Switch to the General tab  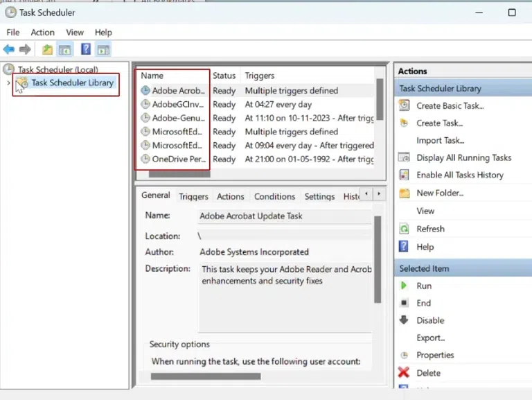pos(156,195)
